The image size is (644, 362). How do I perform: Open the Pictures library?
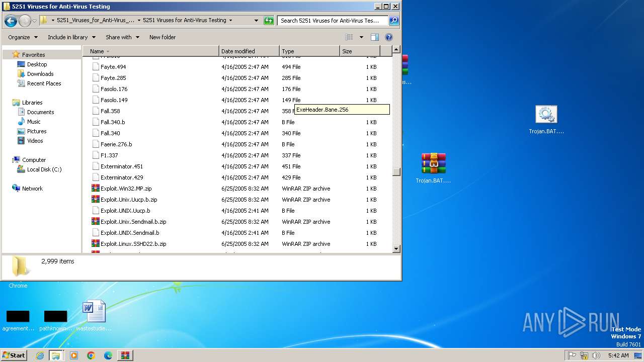pos(37,131)
